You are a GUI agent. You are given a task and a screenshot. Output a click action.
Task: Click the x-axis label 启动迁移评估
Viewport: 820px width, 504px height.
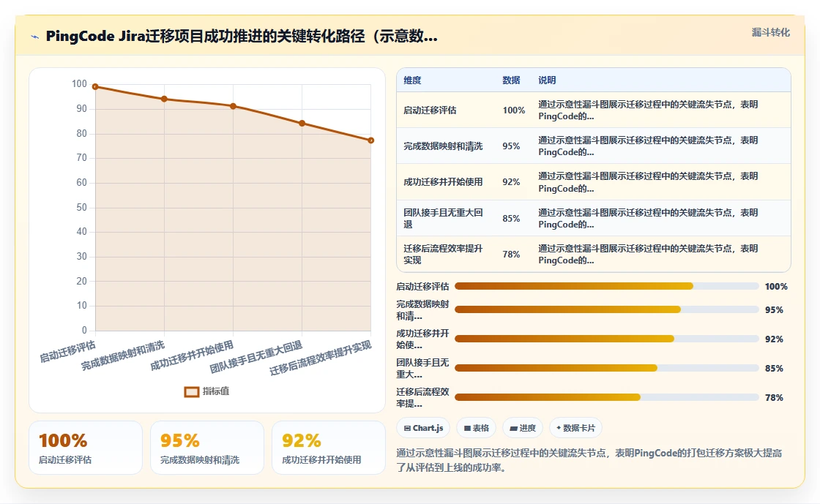[68, 352]
